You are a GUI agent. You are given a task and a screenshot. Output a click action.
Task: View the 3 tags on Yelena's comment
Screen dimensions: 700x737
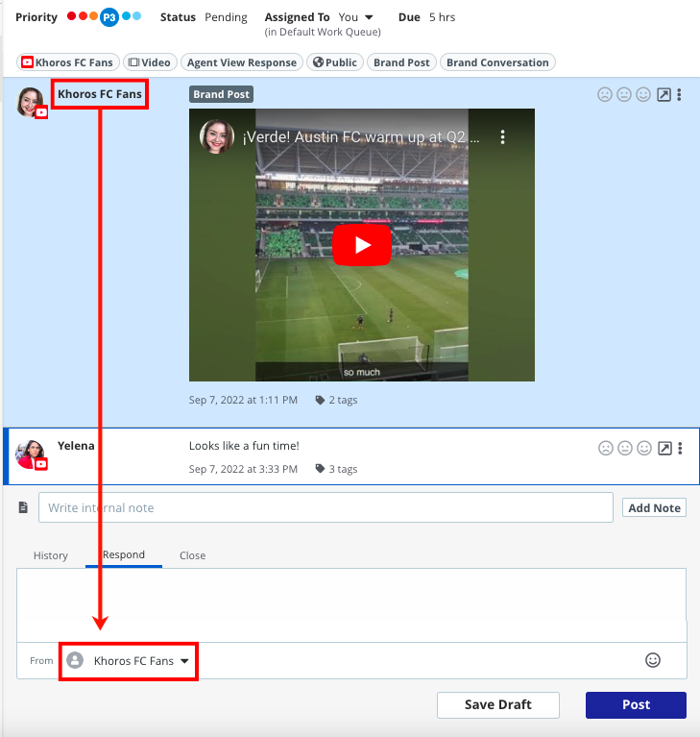point(336,469)
